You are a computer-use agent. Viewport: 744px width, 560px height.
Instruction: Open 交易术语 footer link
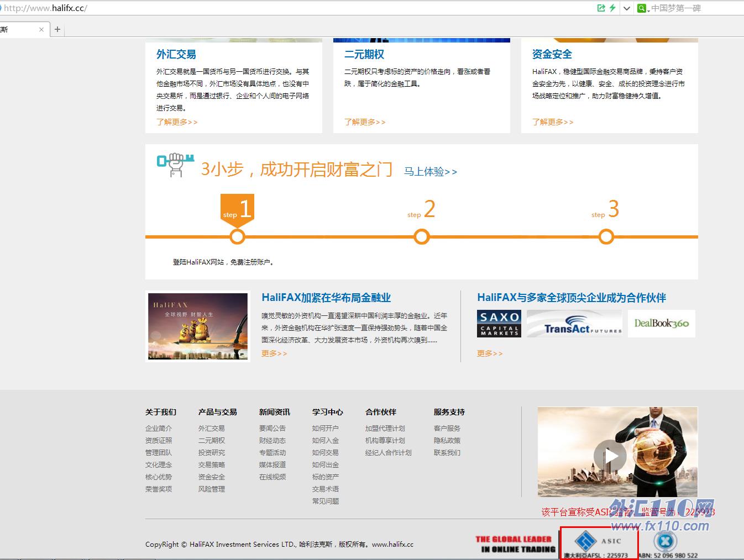pyautogui.click(x=326, y=489)
